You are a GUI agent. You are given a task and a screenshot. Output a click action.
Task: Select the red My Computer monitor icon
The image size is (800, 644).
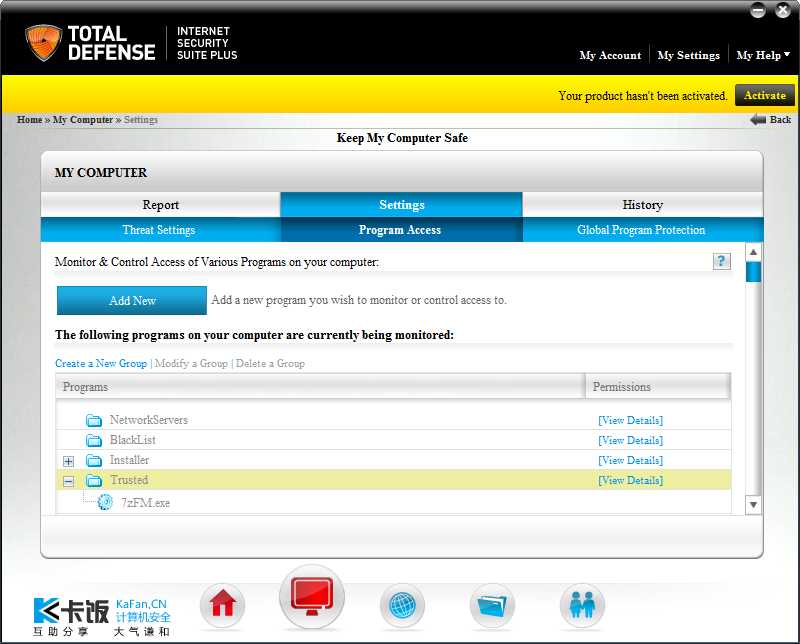click(312, 597)
